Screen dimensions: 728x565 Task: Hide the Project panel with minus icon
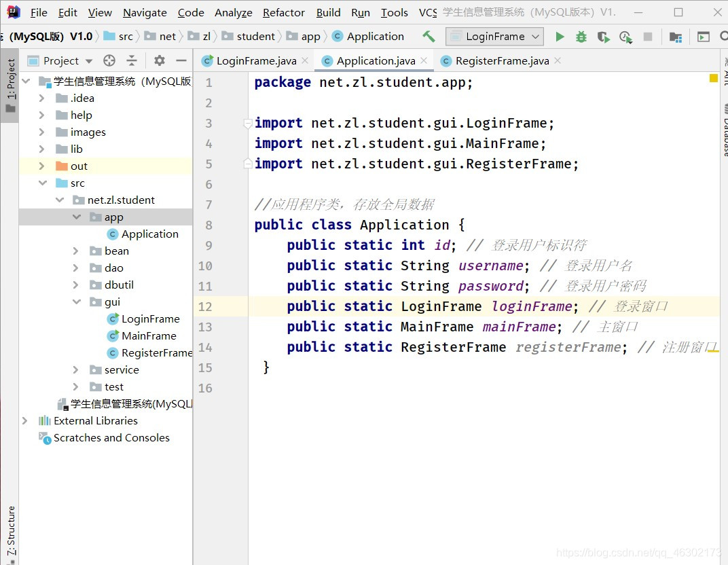click(x=181, y=60)
